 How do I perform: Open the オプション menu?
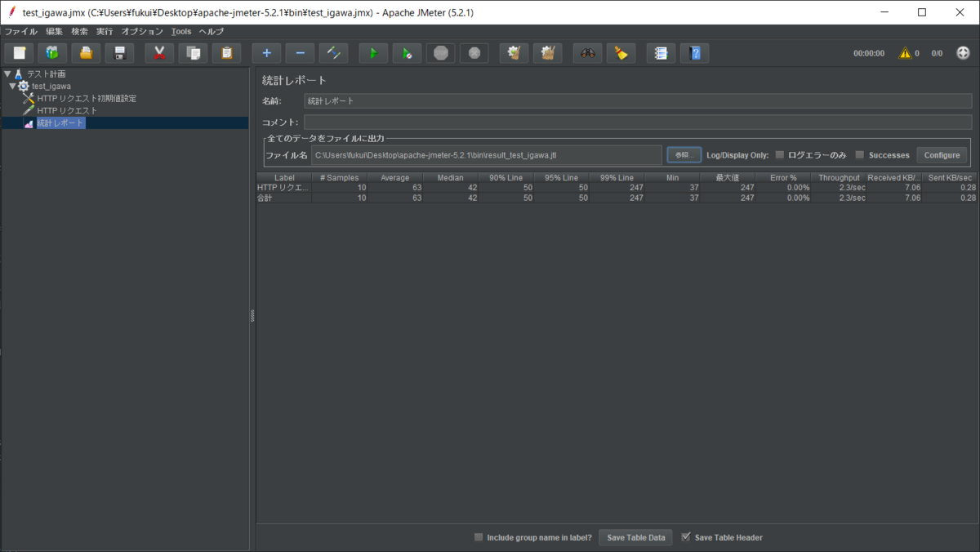142,31
